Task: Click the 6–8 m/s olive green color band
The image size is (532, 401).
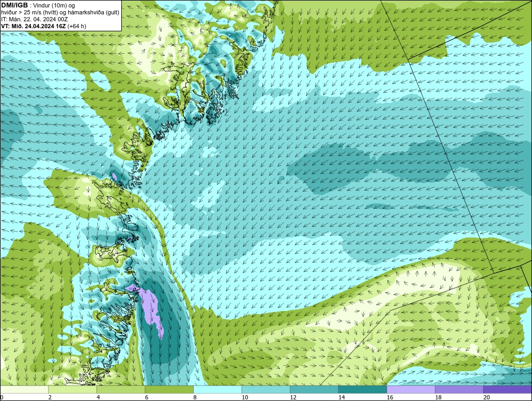Action: pos(169,389)
